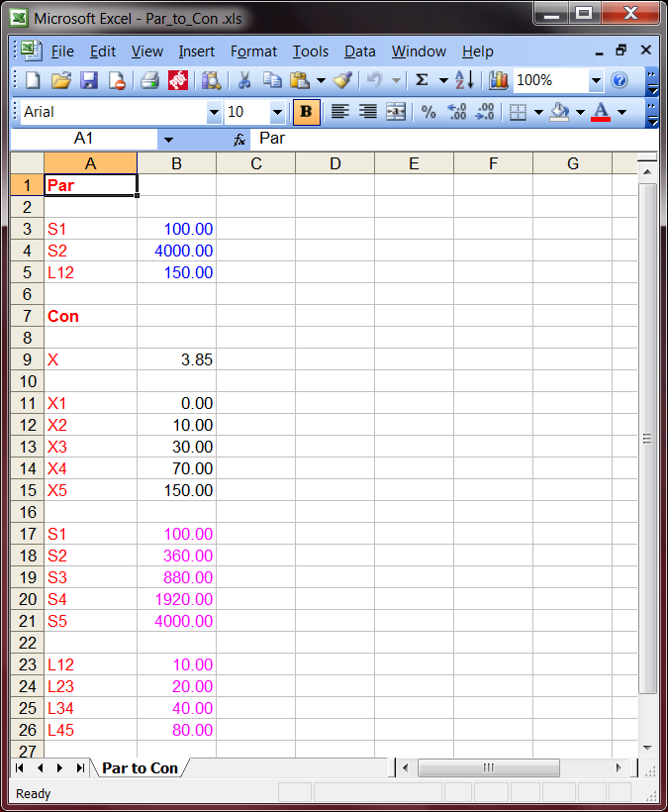Select row 7 header

(28, 316)
